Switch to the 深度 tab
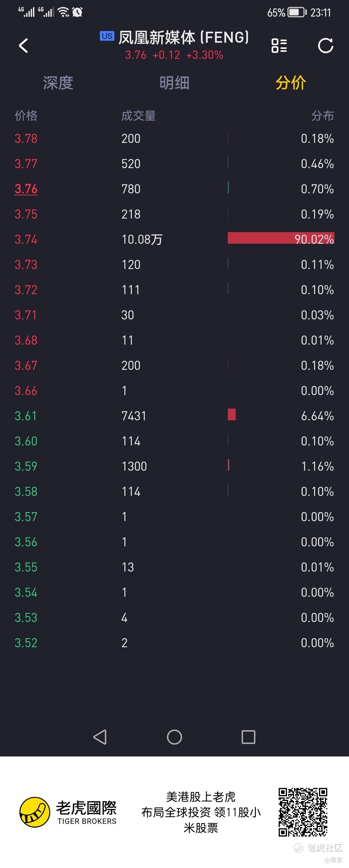Image resolution: width=349 pixels, height=868 pixels. tap(58, 83)
